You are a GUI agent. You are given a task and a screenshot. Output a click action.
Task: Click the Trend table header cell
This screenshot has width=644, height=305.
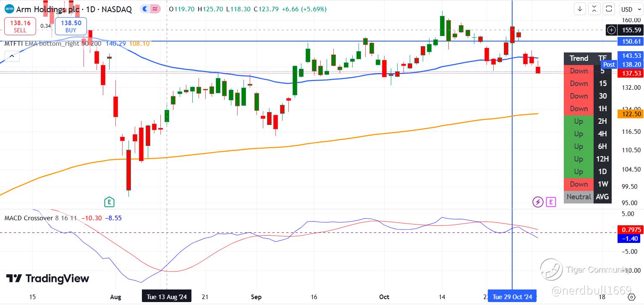[579, 58]
